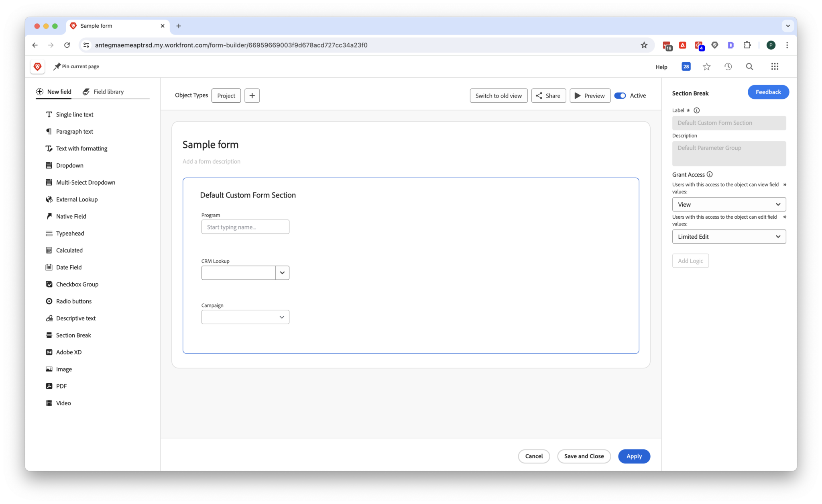Expand the Campaign dropdown
This screenshot has height=504, width=822.
282,317
